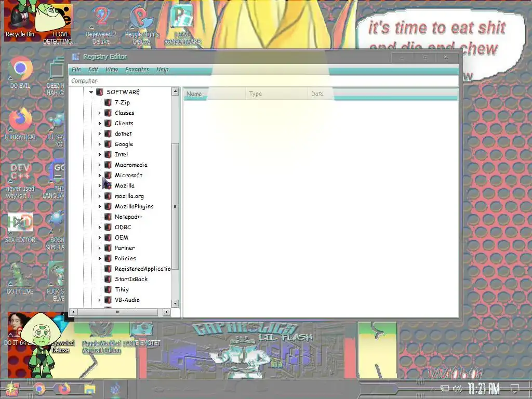Click the Notepad++ key folder icon
Viewport: 532px width, 399px height.
108,217
